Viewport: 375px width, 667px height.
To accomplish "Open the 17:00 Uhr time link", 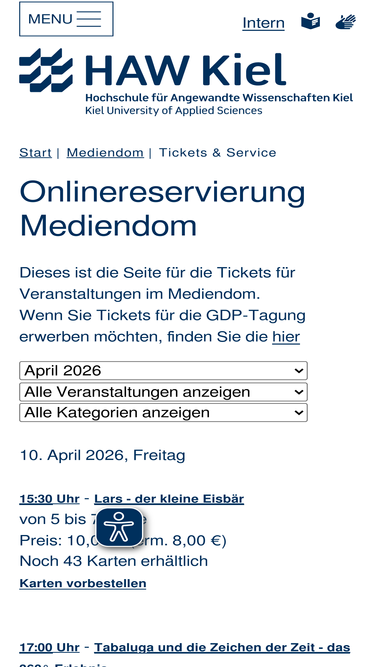I will pyautogui.click(x=49, y=647).
